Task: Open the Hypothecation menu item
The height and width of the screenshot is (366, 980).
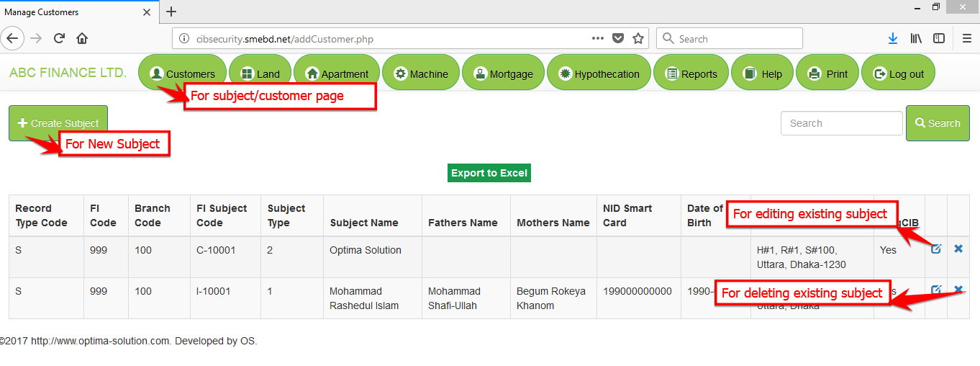Action: coord(599,73)
